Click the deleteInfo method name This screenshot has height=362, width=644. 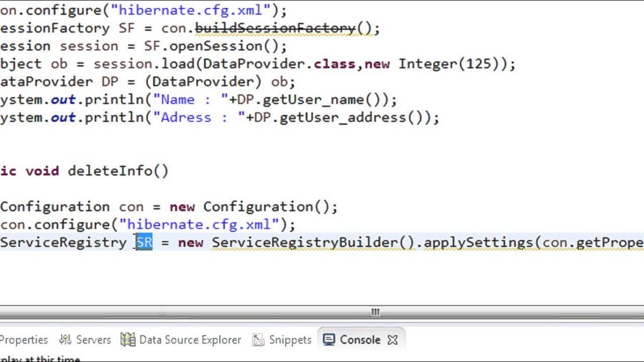coord(110,171)
